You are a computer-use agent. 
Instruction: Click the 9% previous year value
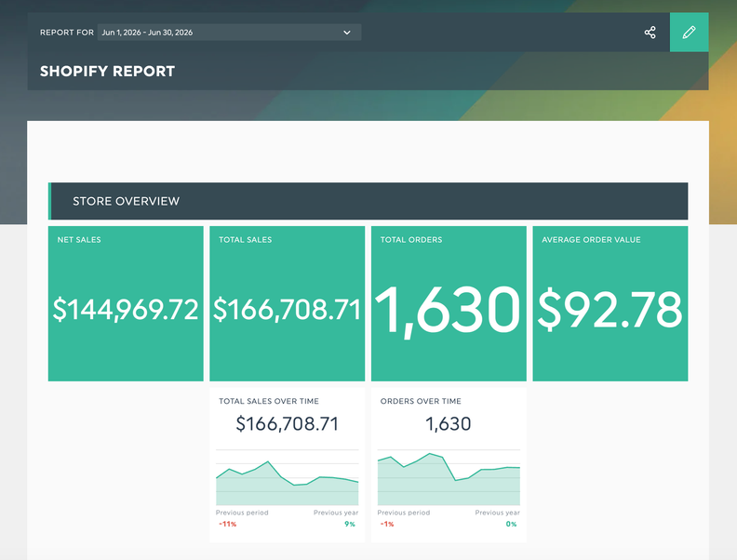point(350,524)
